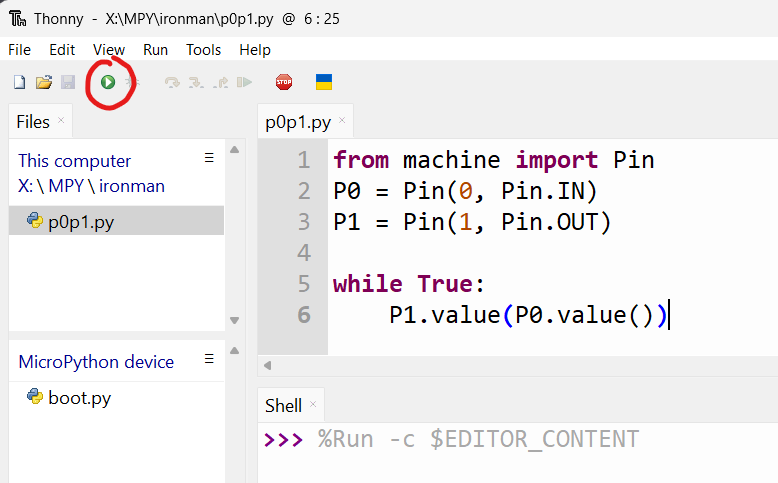778x483 pixels.
Task: Close the Files panel tab
Action: tap(60, 121)
